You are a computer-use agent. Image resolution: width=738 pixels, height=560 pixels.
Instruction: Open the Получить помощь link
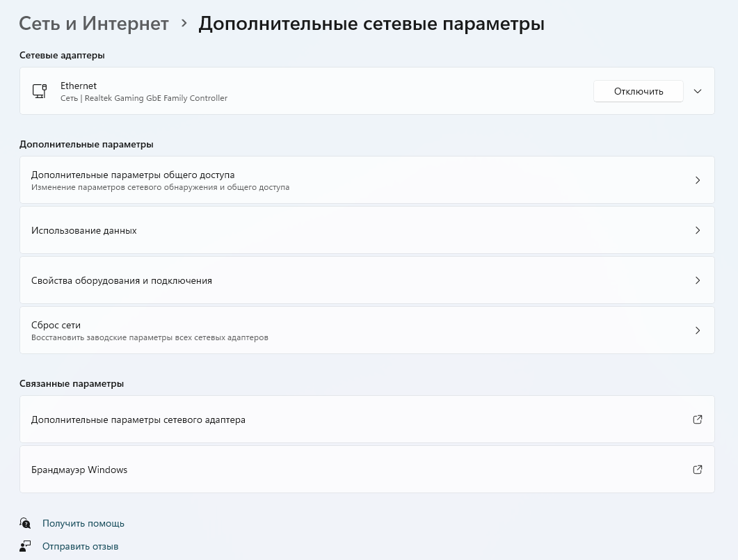83,523
